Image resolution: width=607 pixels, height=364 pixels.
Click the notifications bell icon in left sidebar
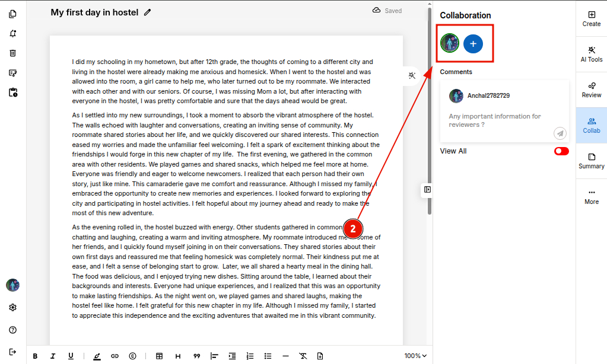[13, 33]
